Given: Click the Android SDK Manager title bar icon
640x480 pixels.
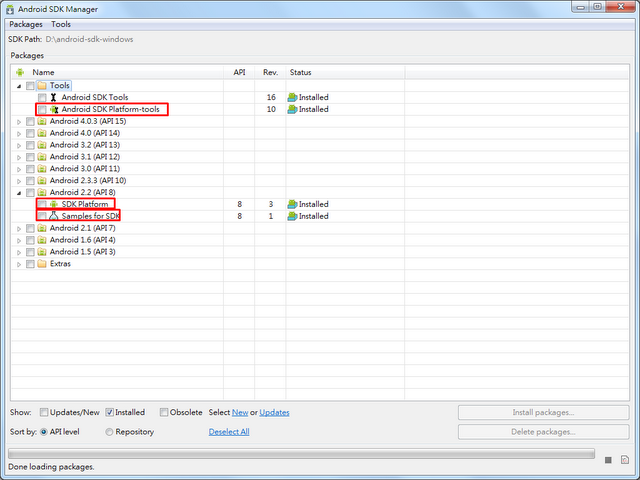Looking at the screenshot, I should [x=10, y=9].
